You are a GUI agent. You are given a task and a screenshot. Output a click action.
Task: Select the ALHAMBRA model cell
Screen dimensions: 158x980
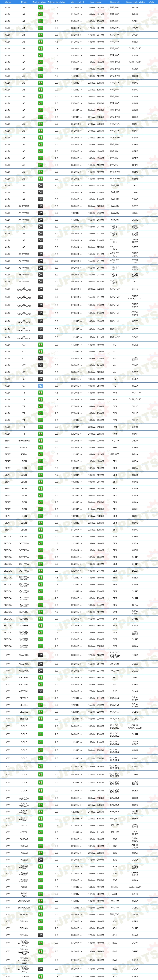tap(24, 441)
